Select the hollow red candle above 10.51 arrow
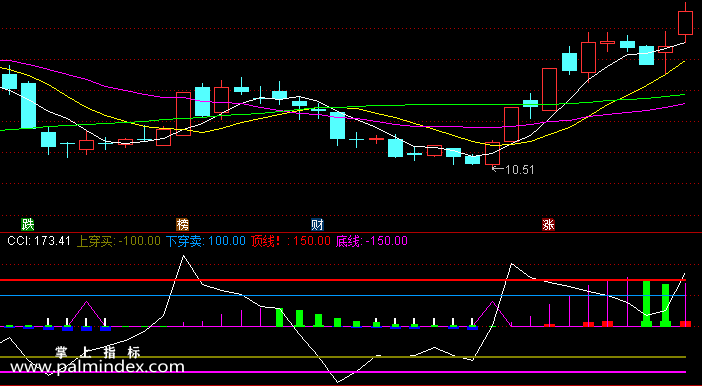Image resolution: width=702 pixels, height=386 pixels. tap(492, 154)
